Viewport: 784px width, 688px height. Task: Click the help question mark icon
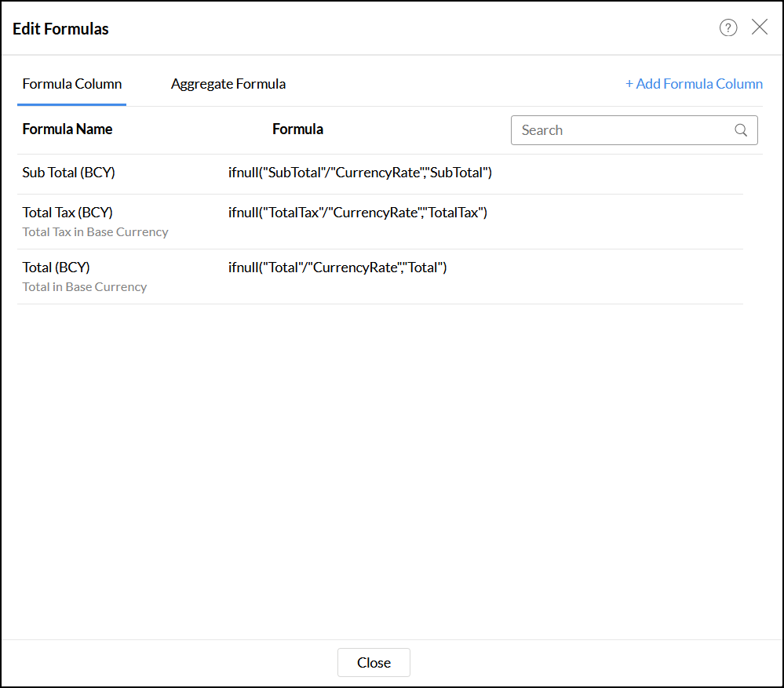point(728,28)
